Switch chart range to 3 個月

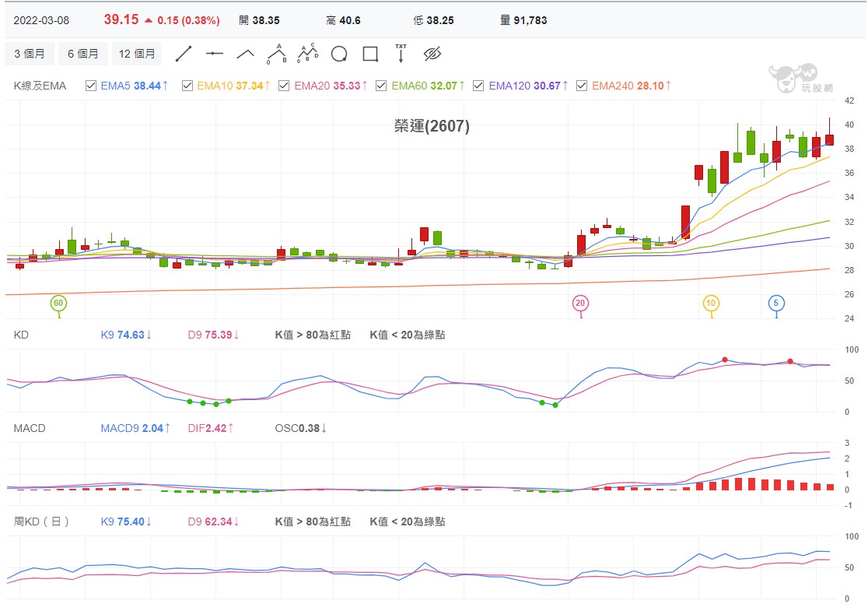(30, 54)
